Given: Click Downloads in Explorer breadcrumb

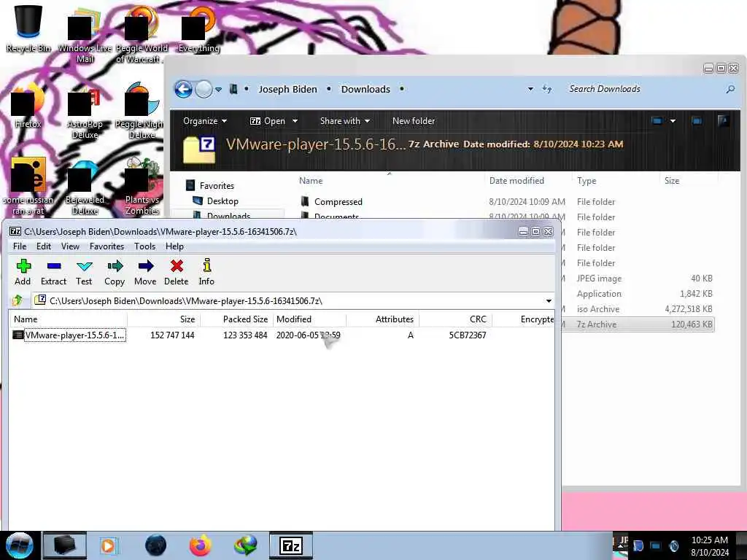Looking at the screenshot, I should tap(365, 89).
